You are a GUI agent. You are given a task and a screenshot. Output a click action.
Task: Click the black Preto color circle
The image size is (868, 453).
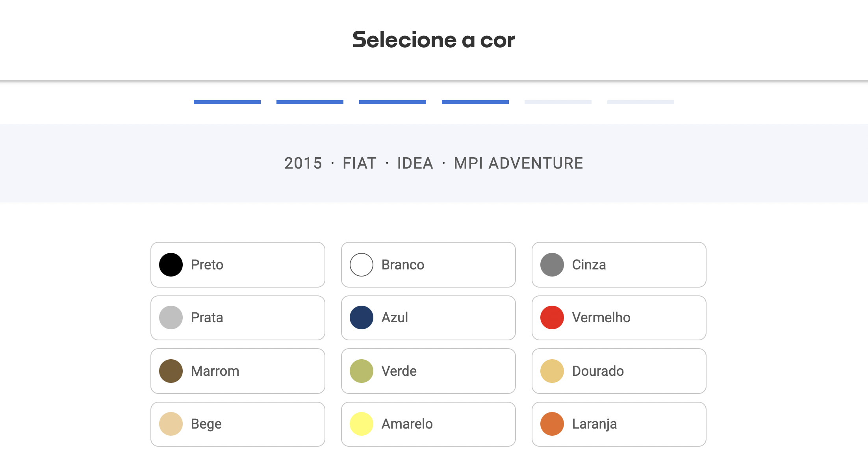point(171,265)
